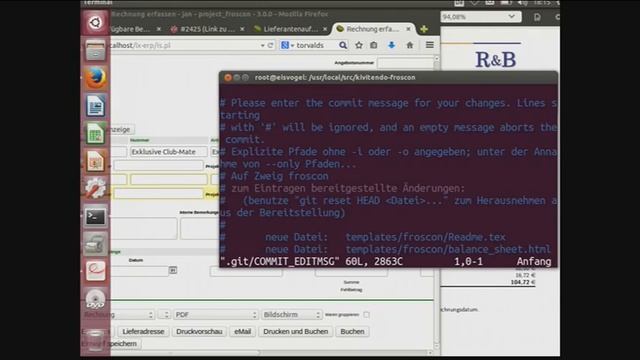Open the PDF format dropdown
This screenshot has height=360, width=640.
pos(216,315)
